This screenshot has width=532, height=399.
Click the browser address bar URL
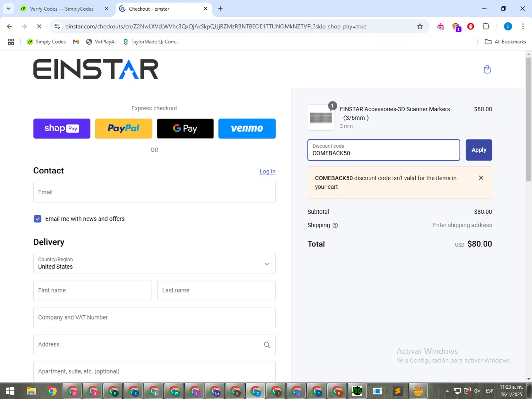pyautogui.click(x=216, y=27)
